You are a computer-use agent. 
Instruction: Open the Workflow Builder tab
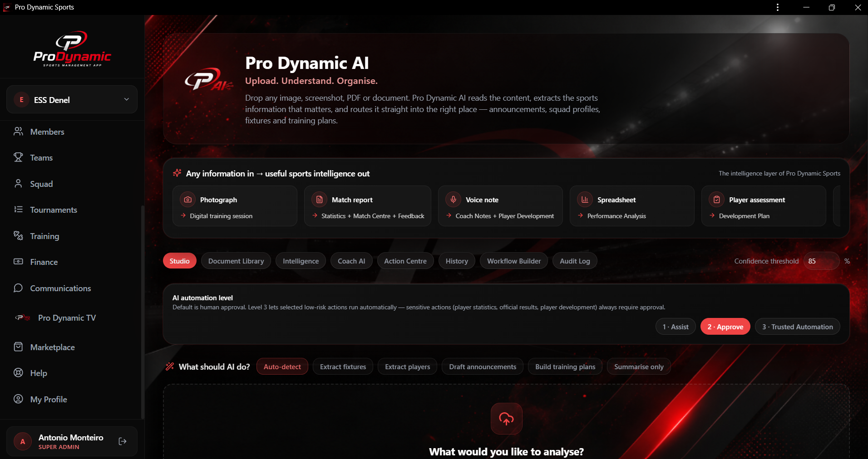[514, 261]
